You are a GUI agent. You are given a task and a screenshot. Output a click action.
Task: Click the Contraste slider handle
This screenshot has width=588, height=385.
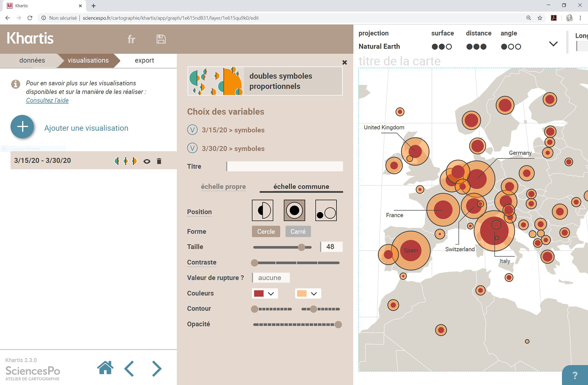[x=254, y=263]
